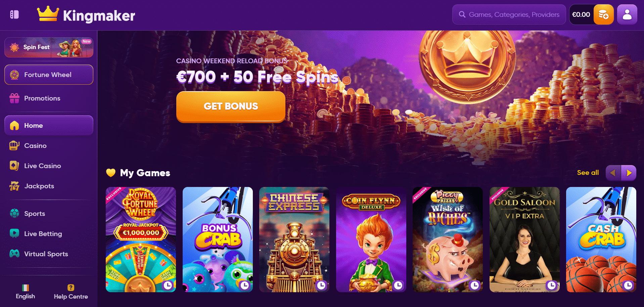The height and width of the screenshot is (307, 644).
Task: Click the Kingmaker crown logo
Action: [x=48, y=13]
